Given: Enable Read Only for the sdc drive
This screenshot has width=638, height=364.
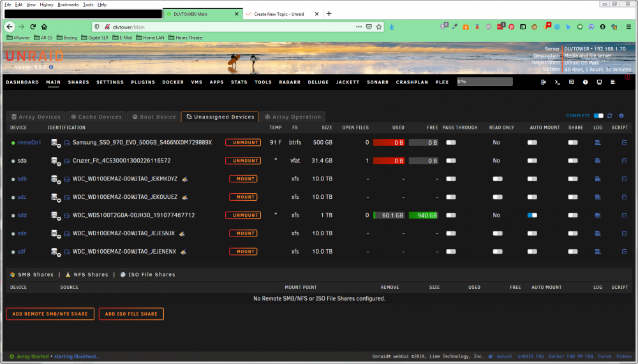Looking at the screenshot, I should [498, 197].
